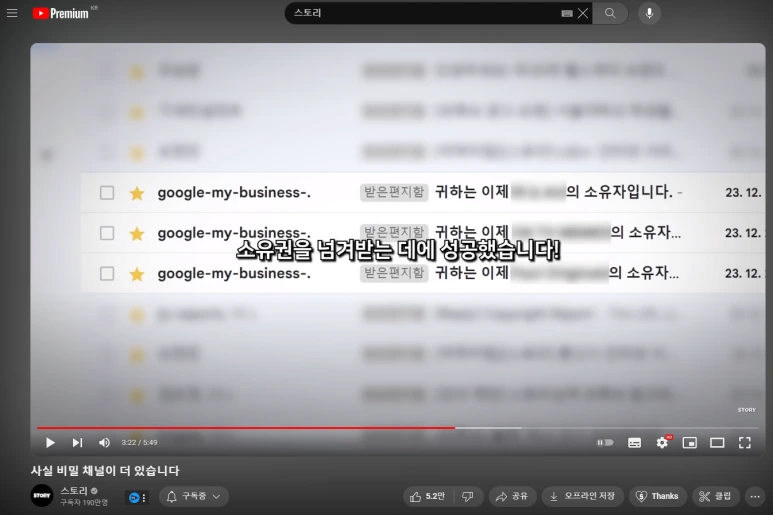Click the 공유 share button
The width and height of the screenshot is (773, 515).
(x=512, y=496)
